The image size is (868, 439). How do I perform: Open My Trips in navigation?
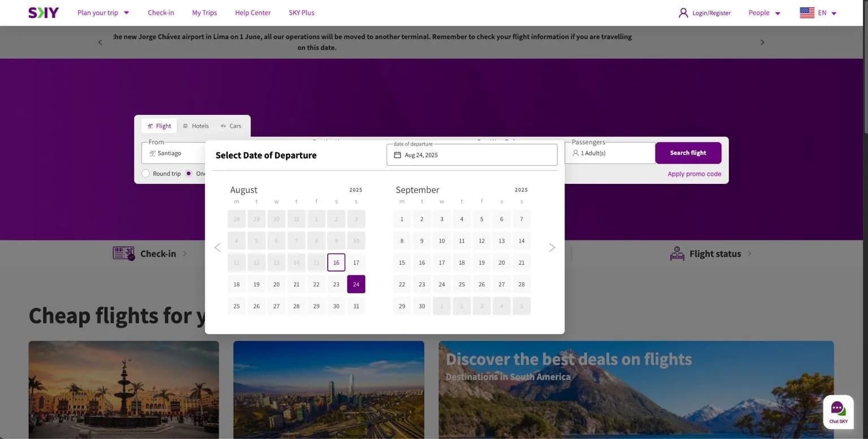205,12
